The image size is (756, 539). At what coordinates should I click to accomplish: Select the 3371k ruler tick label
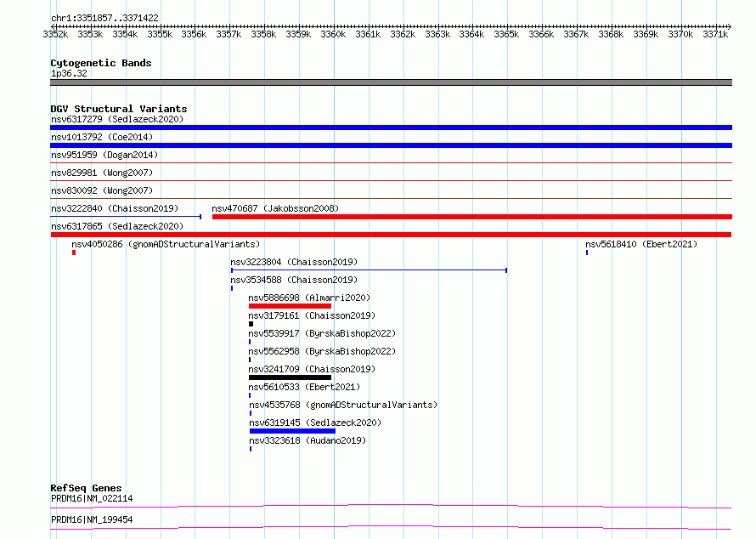pos(715,34)
